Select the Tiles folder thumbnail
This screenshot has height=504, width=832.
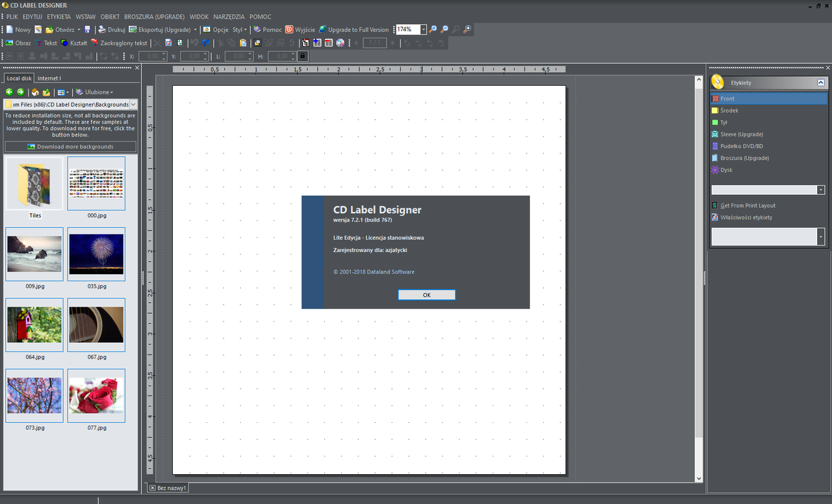click(34, 184)
